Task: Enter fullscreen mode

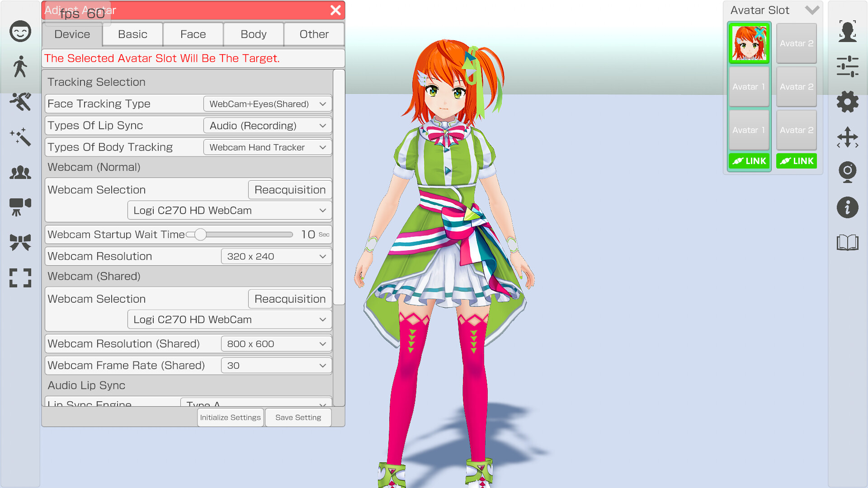Action: [20, 278]
